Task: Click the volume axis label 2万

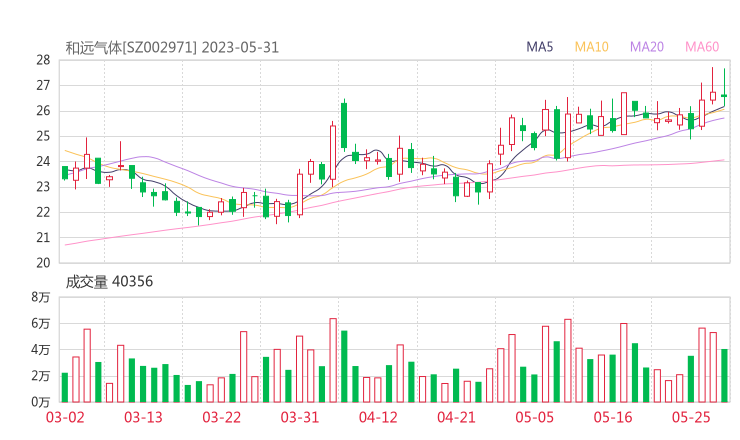Action: coord(41,376)
